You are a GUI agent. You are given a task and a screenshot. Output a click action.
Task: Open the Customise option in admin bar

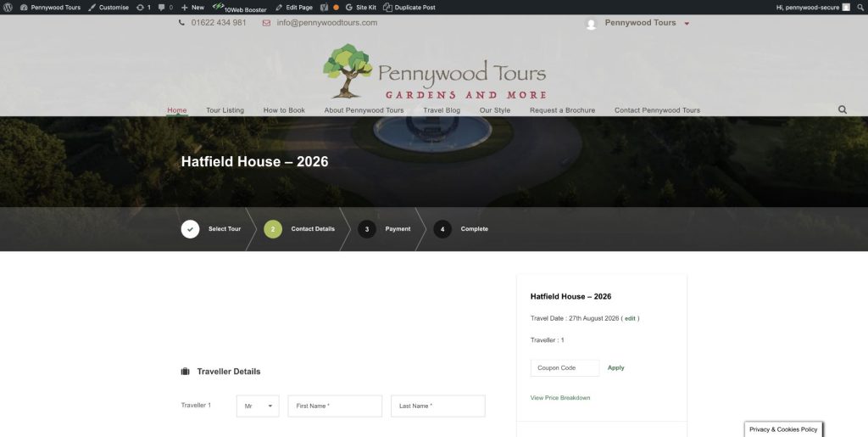click(x=108, y=7)
